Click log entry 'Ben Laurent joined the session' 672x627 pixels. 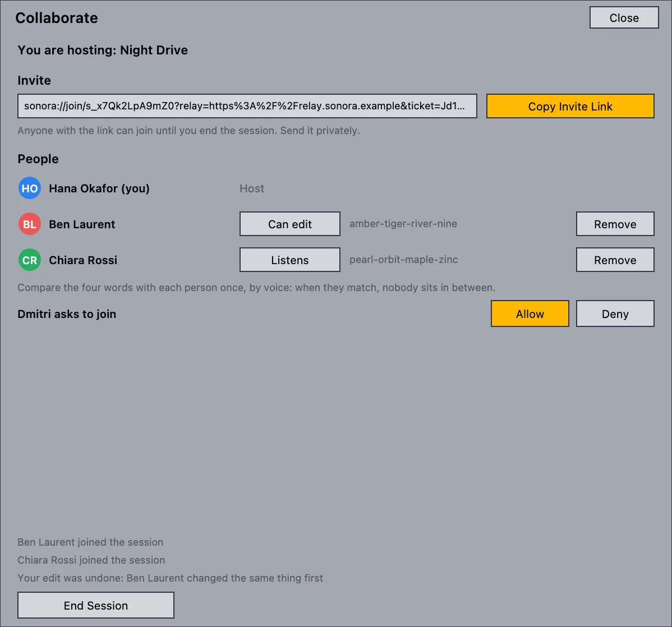[90, 542]
